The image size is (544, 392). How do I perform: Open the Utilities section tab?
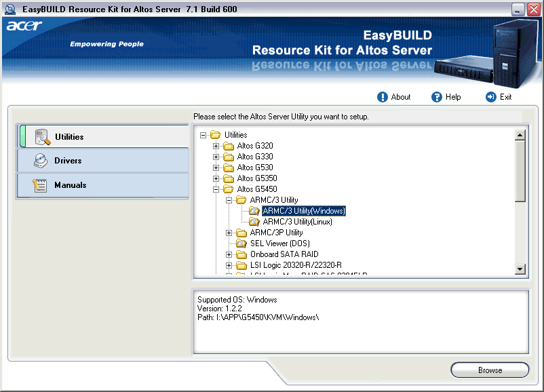tap(102, 136)
